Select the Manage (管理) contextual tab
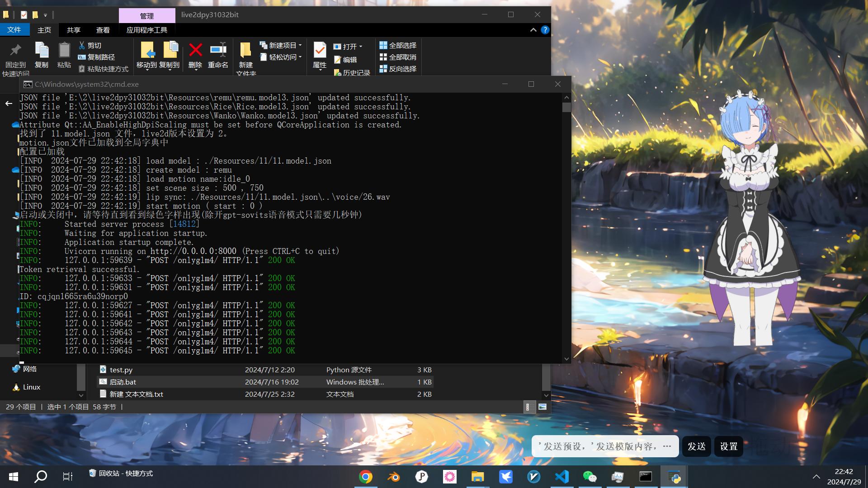 click(x=147, y=16)
